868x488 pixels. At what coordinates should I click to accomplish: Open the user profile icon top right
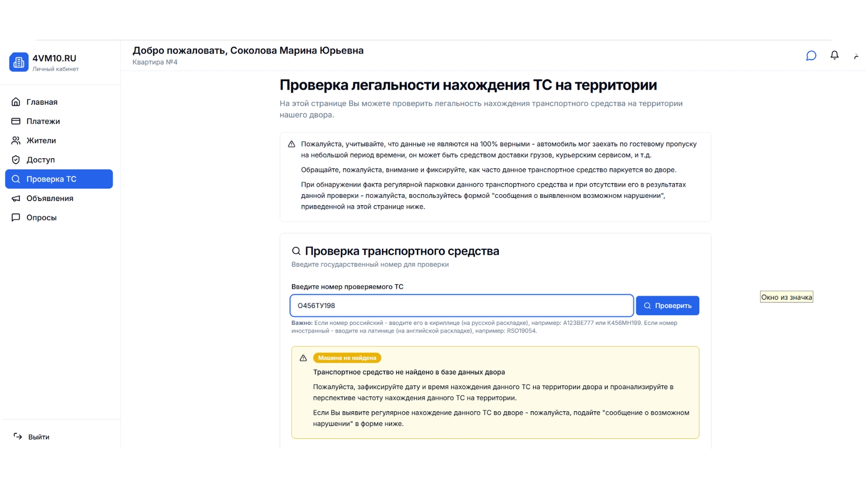(x=857, y=56)
